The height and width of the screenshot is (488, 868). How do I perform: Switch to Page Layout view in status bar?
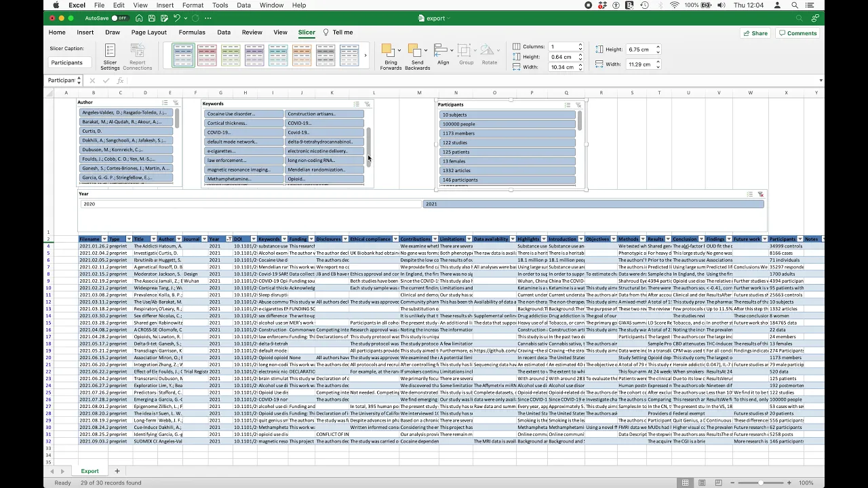[702, 483]
